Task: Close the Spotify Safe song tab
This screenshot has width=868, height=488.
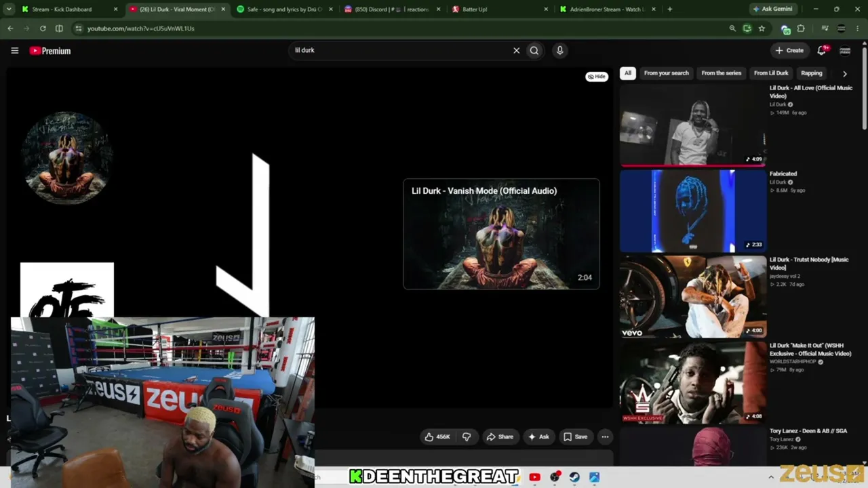Action: pos(331,9)
